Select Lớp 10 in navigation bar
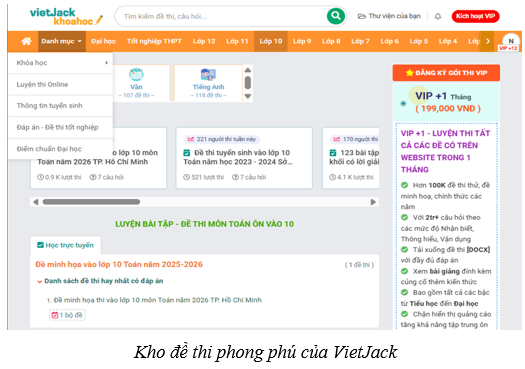Viewport: 525px width, 369px height. (x=271, y=41)
